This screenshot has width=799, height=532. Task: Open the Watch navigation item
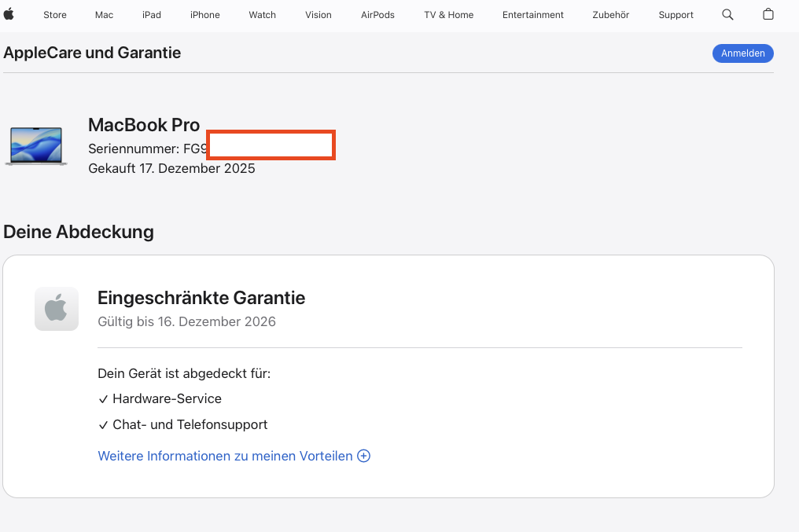[263, 15]
